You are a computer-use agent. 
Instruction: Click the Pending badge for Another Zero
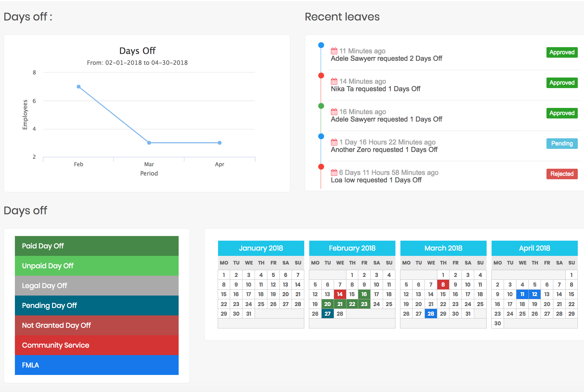coord(562,143)
